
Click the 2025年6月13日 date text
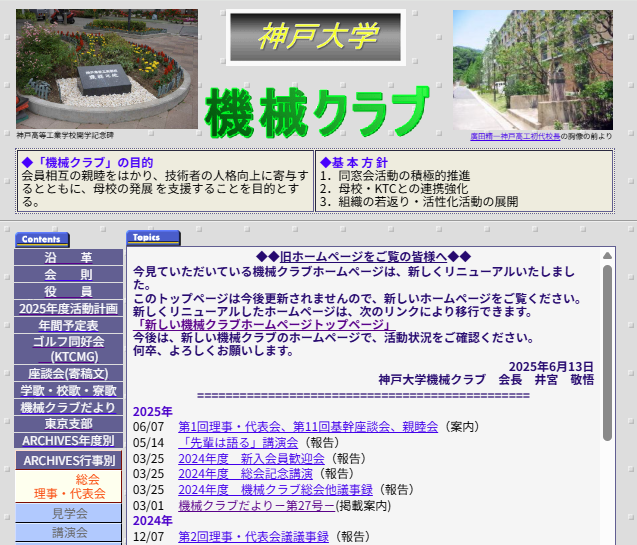(x=551, y=366)
